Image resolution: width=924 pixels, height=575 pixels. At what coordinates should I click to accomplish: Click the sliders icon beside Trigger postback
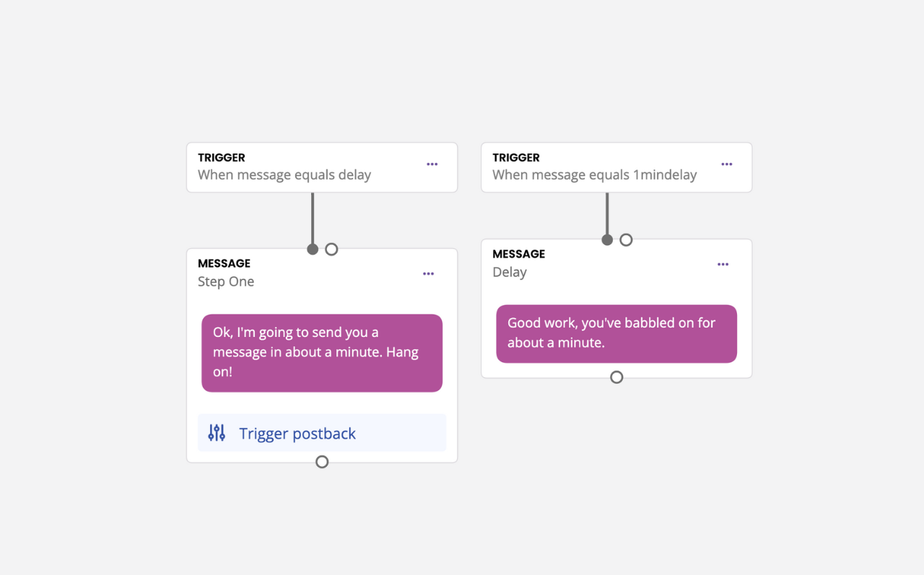point(217,433)
